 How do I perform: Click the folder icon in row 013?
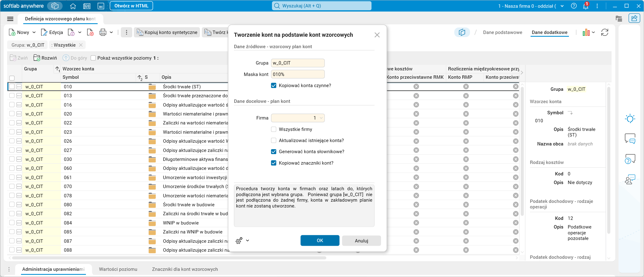coord(152,96)
